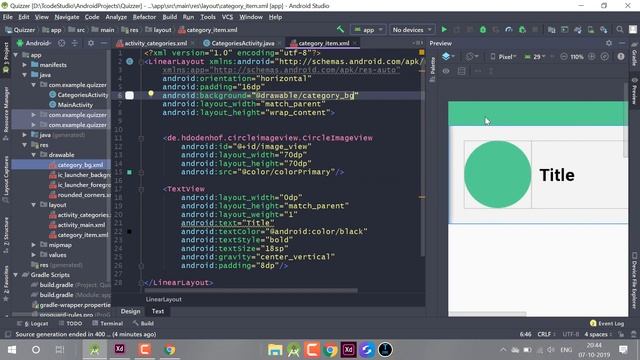Image resolution: width=640 pixels, height=360 pixels.
Task: Click the Debug app bug icon
Action: point(483,29)
